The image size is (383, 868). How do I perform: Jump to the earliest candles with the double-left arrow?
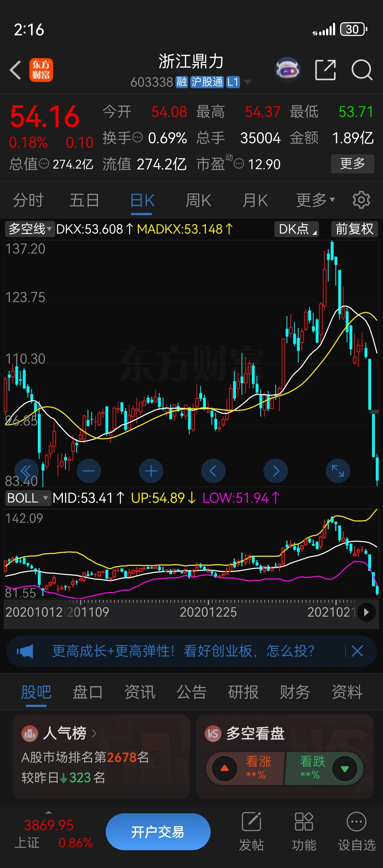(x=27, y=470)
